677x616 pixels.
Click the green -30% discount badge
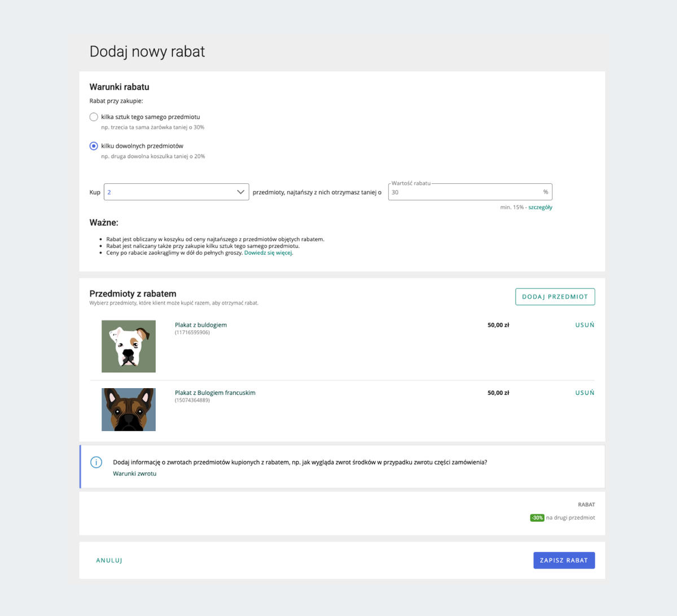[x=537, y=518]
